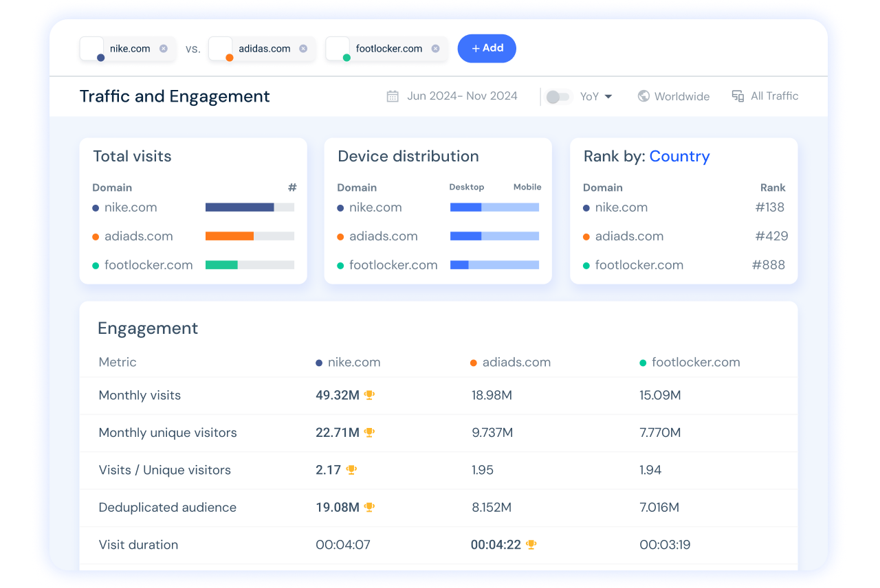This screenshot has width=880, height=588.
Task: Click nike.com color dot in header chip
Action: (100, 58)
